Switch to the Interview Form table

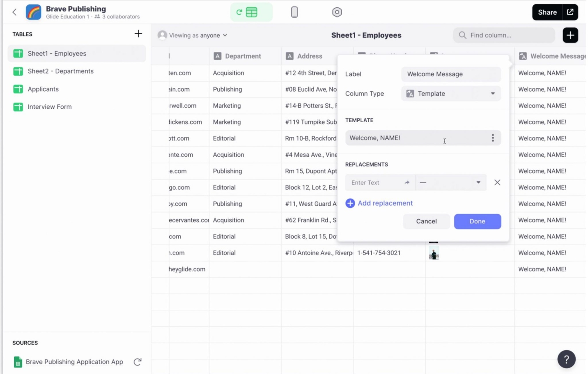click(x=49, y=107)
